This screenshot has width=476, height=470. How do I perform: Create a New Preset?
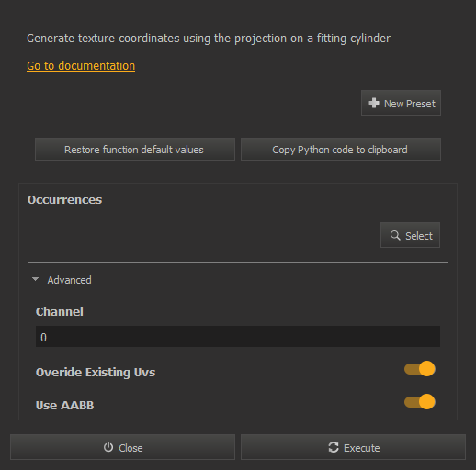coord(401,103)
